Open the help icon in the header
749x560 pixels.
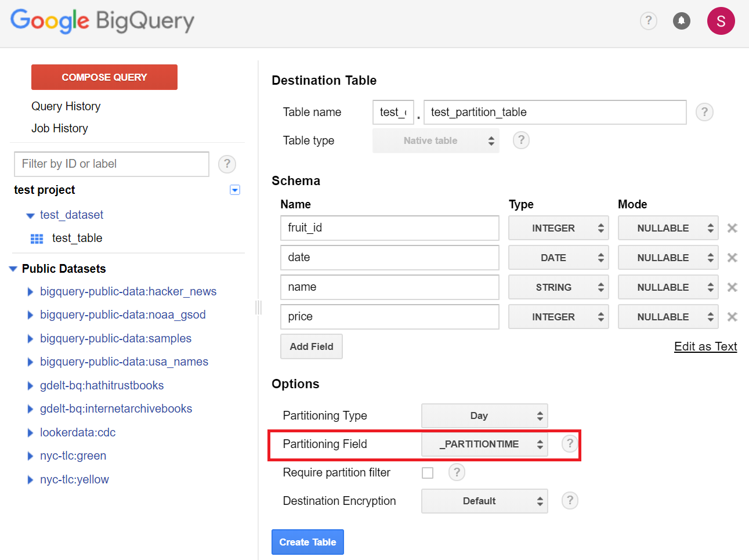(x=648, y=21)
